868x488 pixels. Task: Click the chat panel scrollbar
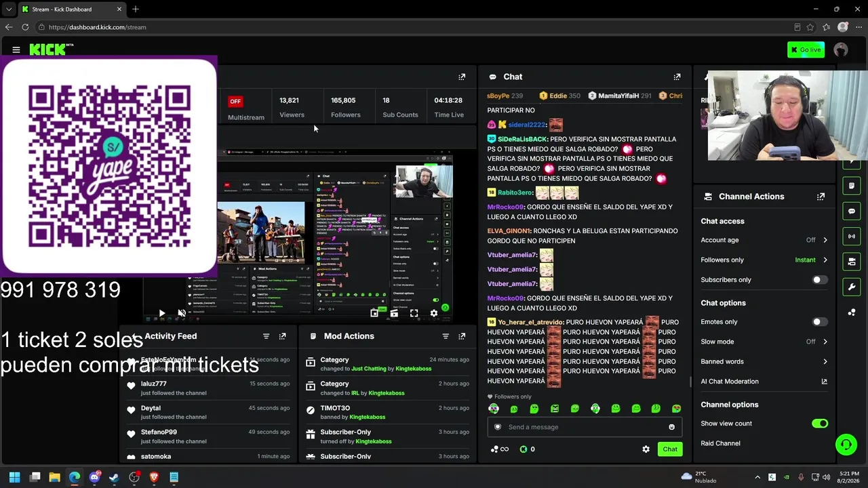point(690,382)
